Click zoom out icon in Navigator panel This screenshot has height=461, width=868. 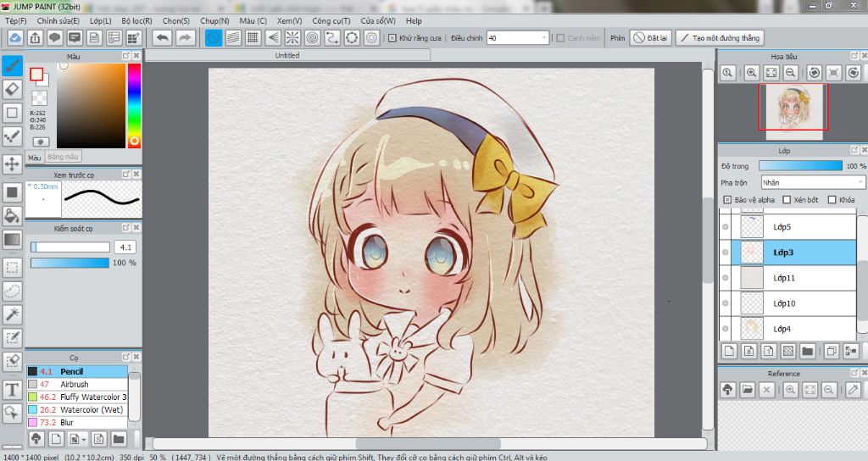coord(791,73)
